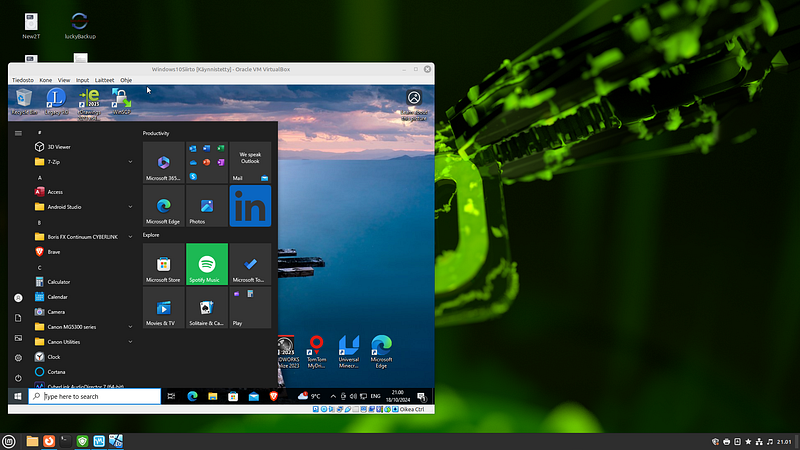
Task: Open the Kone menu
Action: pyautogui.click(x=45, y=80)
